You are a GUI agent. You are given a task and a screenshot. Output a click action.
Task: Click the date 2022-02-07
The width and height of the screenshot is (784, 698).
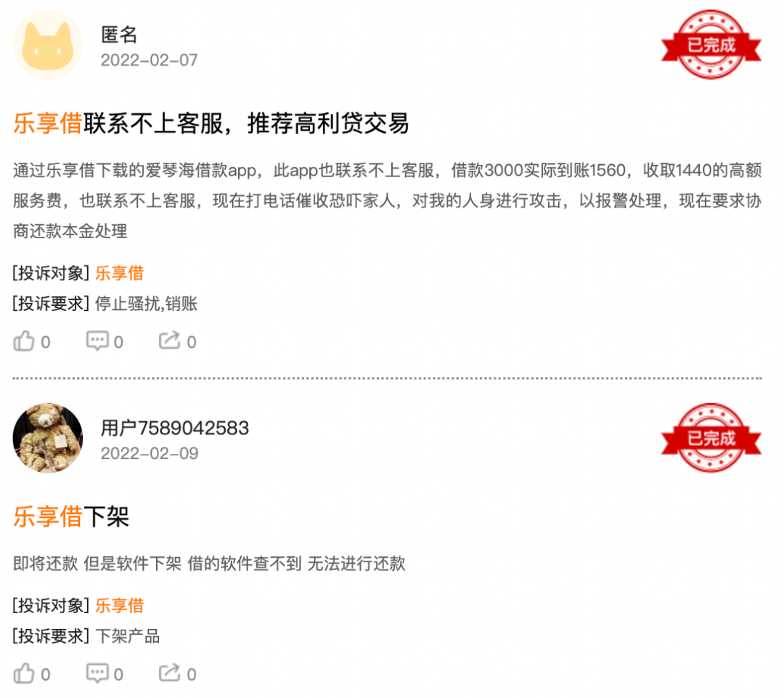tap(149, 60)
